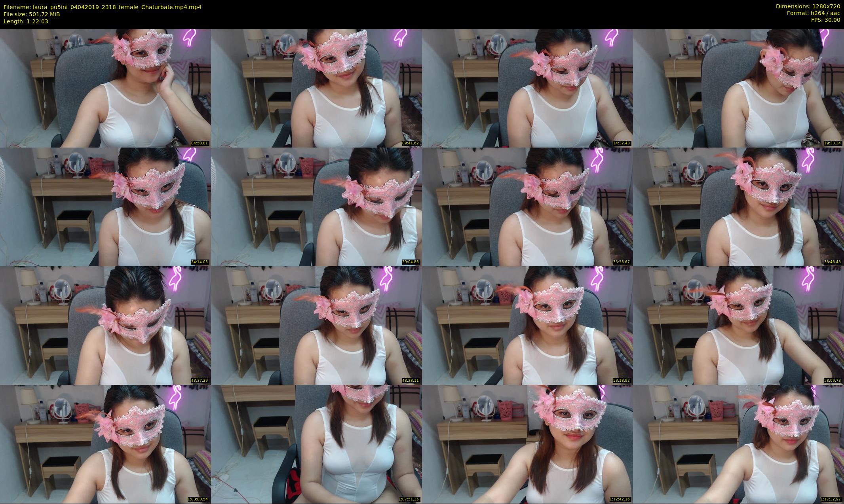Open the thumbnail timestamped 43:37.29
This screenshot has height=504, width=844.
105,325
